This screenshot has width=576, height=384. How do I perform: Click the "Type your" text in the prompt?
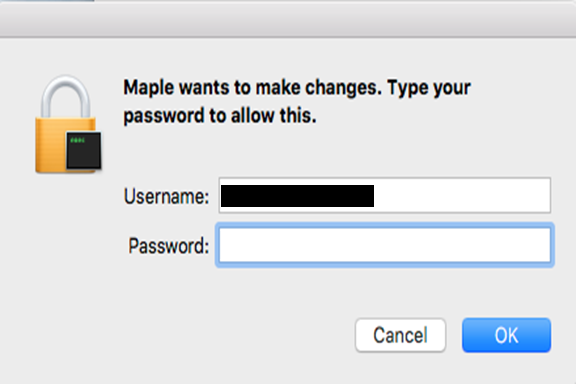(x=429, y=88)
